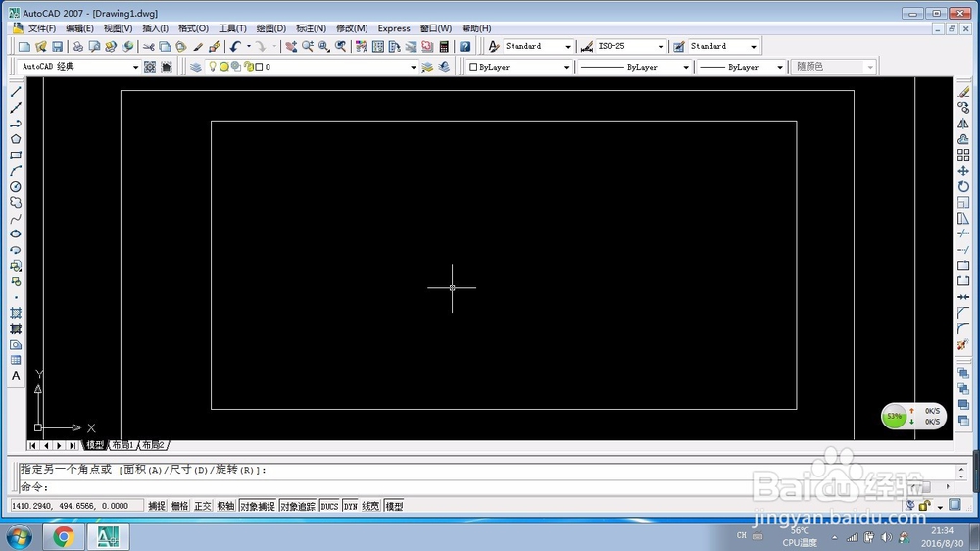This screenshot has width=980, height=551.
Task: Select the Polygon tool
Action: coord(16,139)
